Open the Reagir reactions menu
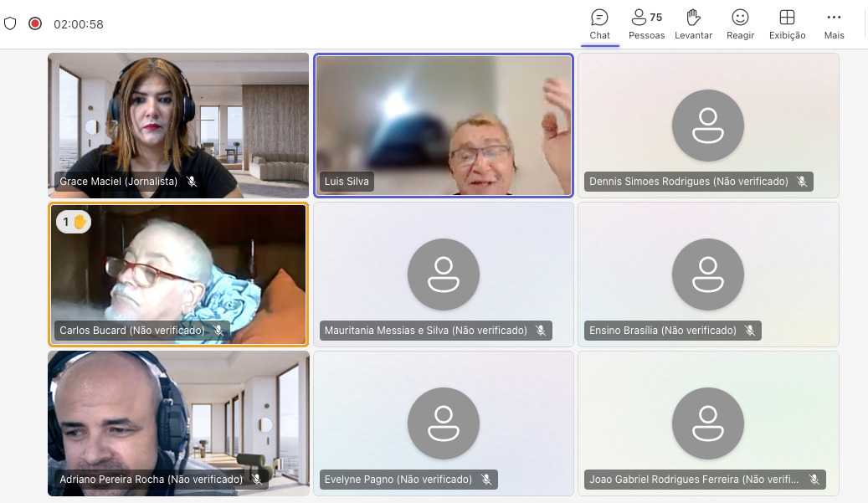The image size is (868, 503). coord(740,24)
